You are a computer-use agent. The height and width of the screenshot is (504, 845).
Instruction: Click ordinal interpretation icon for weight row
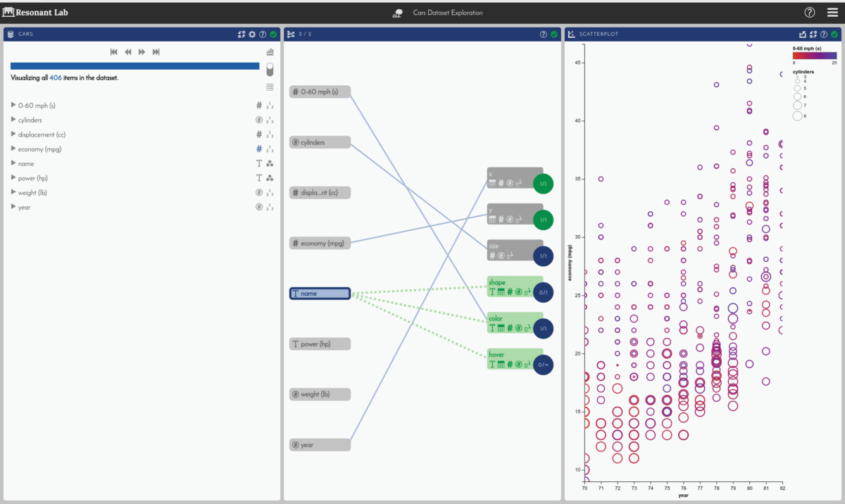tap(270, 193)
